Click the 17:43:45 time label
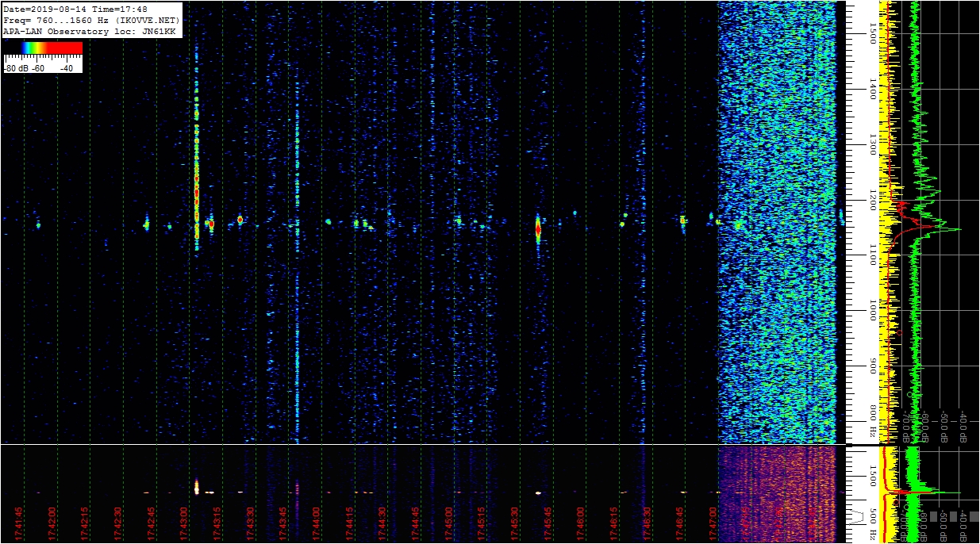Viewport: 980px width, 544px height. click(x=283, y=524)
